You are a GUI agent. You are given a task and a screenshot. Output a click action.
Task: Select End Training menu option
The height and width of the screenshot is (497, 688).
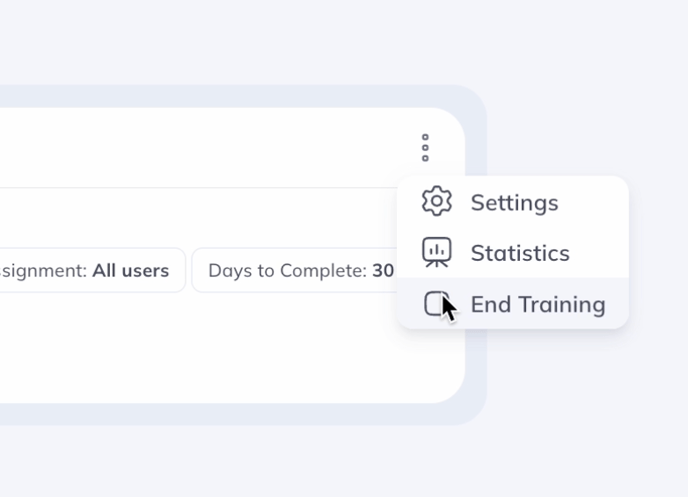click(x=512, y=304)
